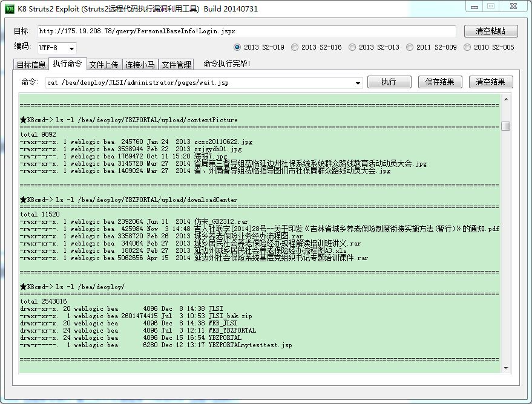
Task: Click the K8 application icon in title bar
Action: pos(10,8)
